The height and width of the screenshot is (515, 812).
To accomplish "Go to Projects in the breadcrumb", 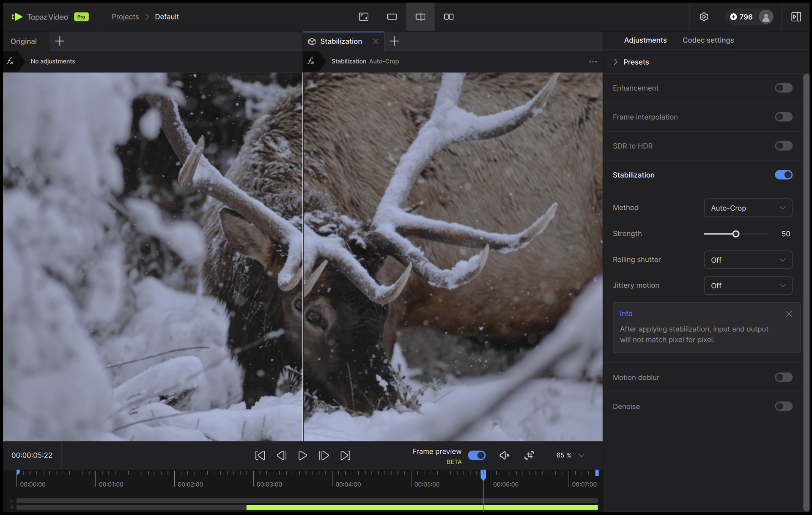I will pos(125,17).
